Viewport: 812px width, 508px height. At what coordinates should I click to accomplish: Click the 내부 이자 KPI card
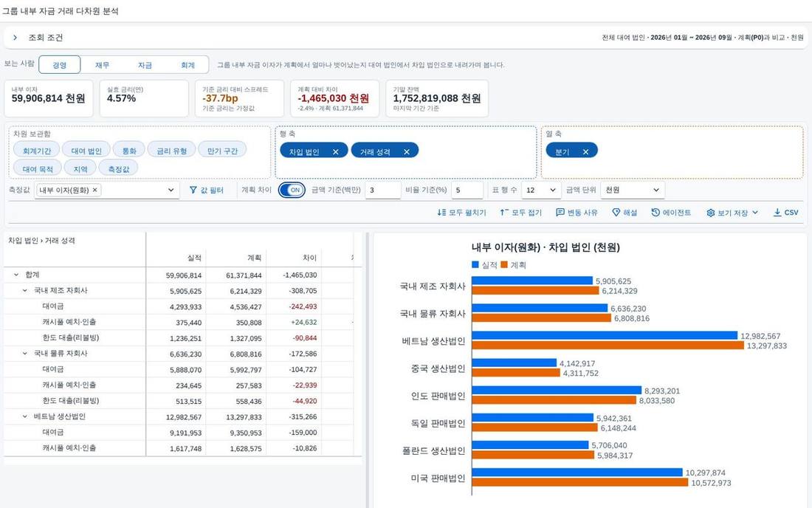[49, 98]
